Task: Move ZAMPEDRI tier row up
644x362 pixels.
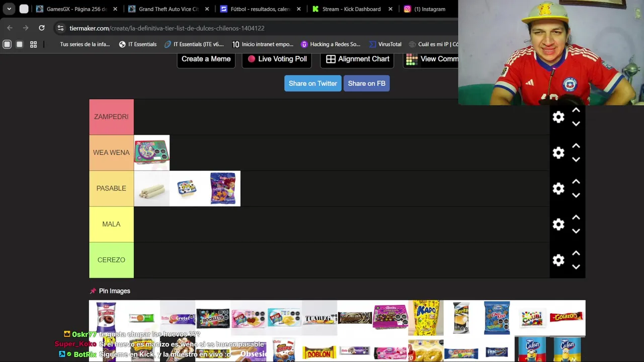Action: tap(576, 110)
